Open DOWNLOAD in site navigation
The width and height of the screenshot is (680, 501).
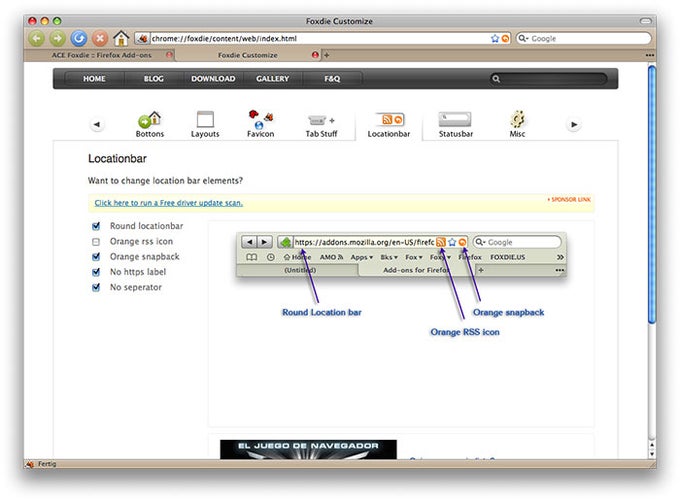pyautogui.click(x=213, y=79)
